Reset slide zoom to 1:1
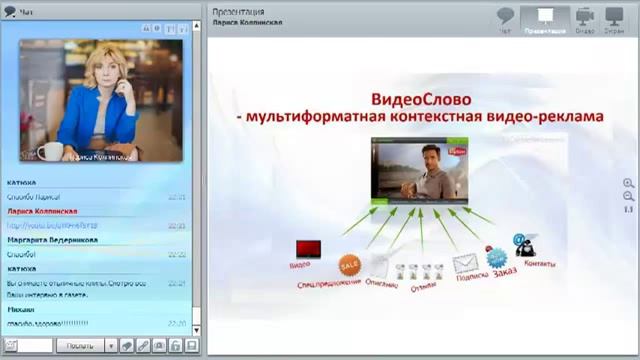 [629, 209]
